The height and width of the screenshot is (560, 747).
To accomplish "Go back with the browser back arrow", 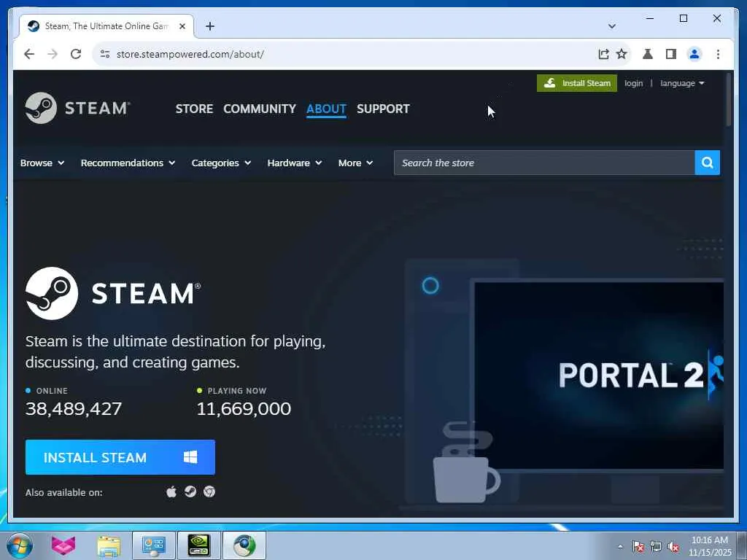I will click(x=29, y=54).
